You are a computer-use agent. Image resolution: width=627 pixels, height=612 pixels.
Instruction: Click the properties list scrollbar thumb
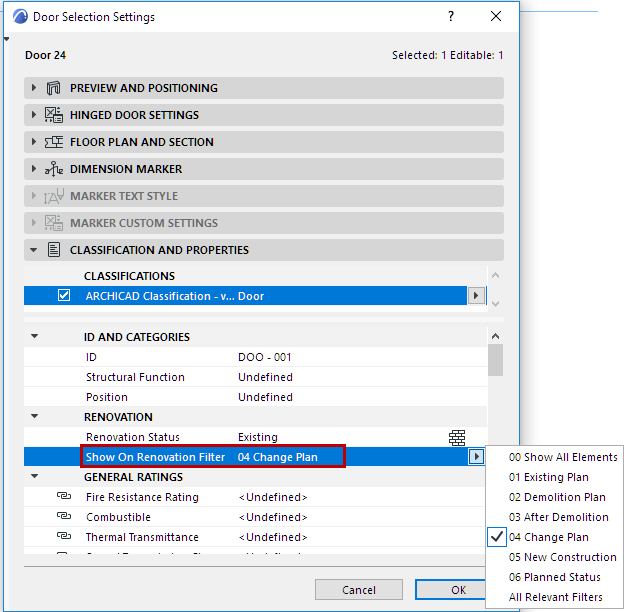click(x=495, y=360)
